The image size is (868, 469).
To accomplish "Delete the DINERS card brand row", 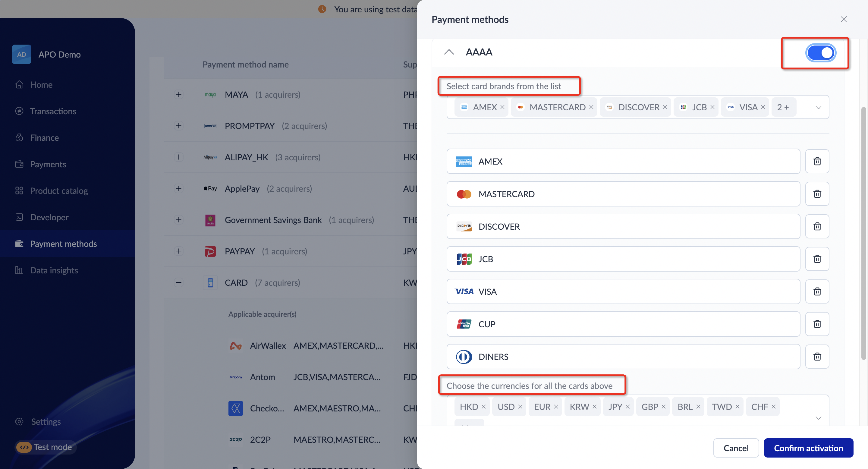I will (x=817, y=357).
